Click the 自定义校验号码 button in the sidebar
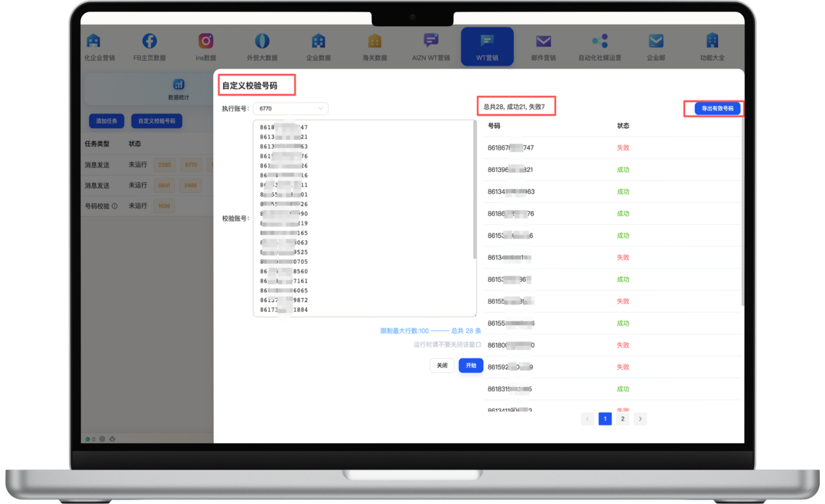This screenshot has width=825, height=504. coord(157,121)
